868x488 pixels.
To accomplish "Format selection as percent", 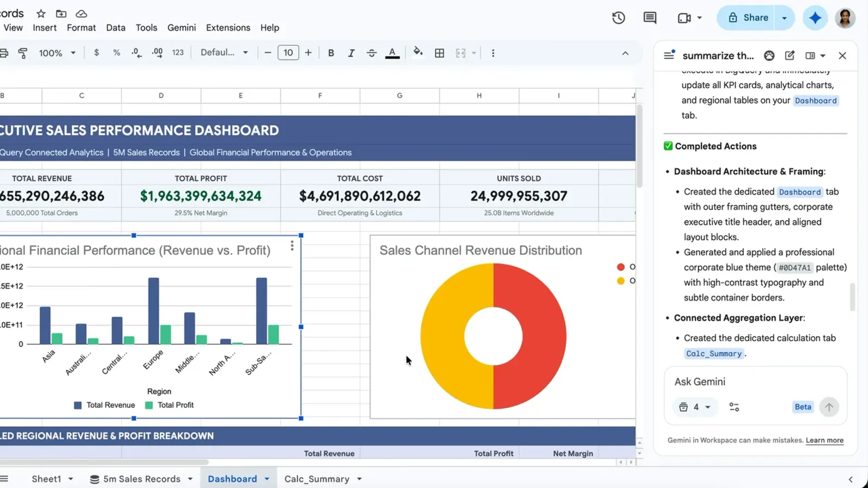I will tap(117, 53).
